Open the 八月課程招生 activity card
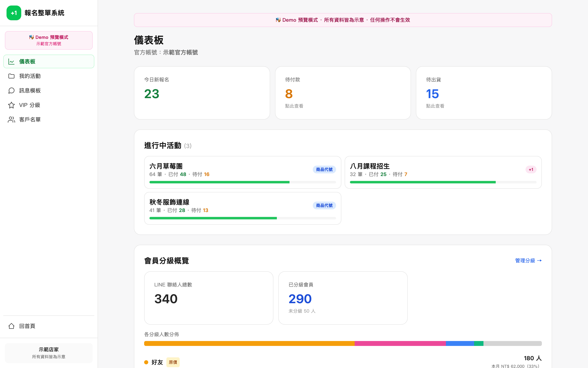This screenshot has width=588, height=368. click(443, 172)
